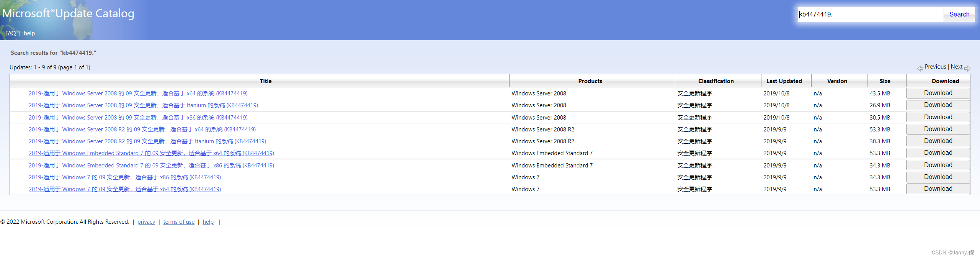The image size is (980, 259).
Task: Download the Windows 7 x64 update
Action: click(x=938, y=189)
